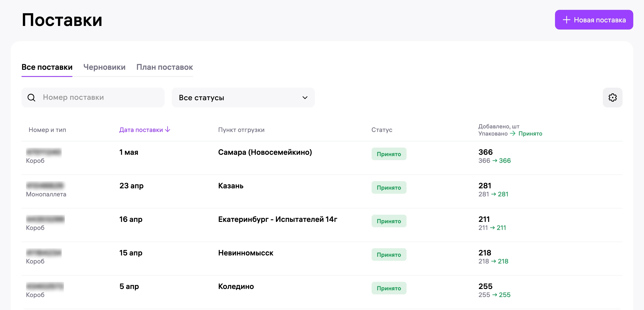
Task: Switch to the Черновики tab
Action: pyautogui.click(x=104, y=67)
